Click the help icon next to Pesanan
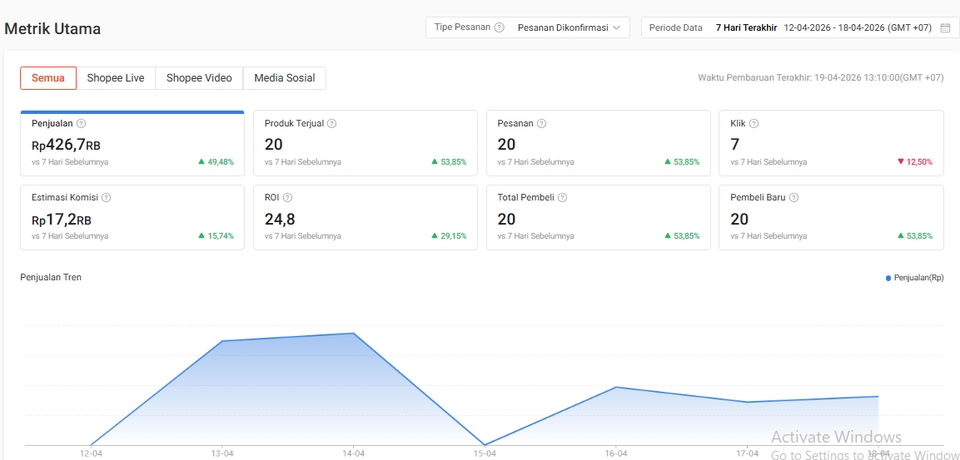Screen dimensions: 960x460 (541, 124)
